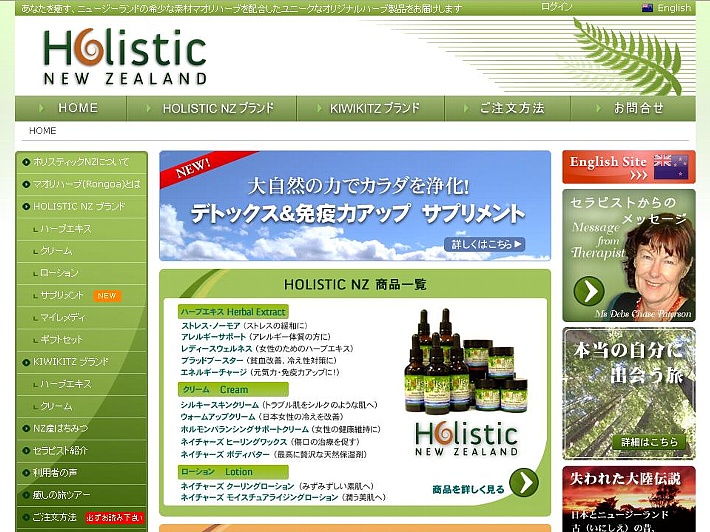710x532 pixels.
Task: Click the New Zealand flag next to English
Action: (648, 8)
